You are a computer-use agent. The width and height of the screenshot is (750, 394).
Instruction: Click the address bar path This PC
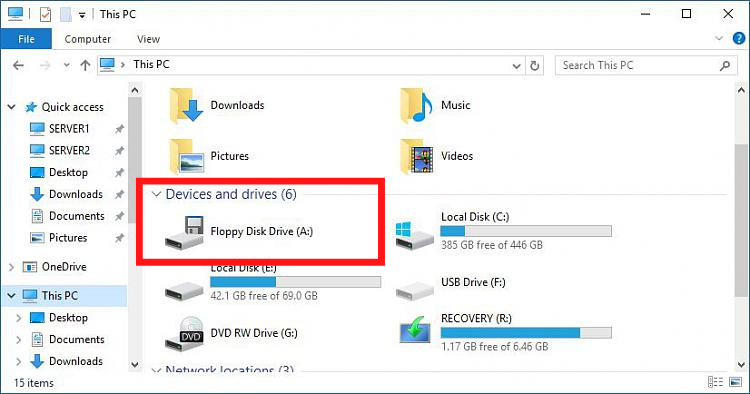(x=151, y=65)
